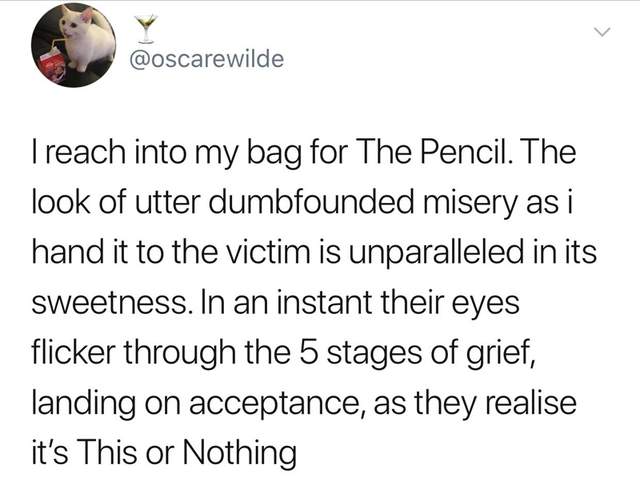
Task: Click the red juice carton in avatar
Action: (50, 66)
